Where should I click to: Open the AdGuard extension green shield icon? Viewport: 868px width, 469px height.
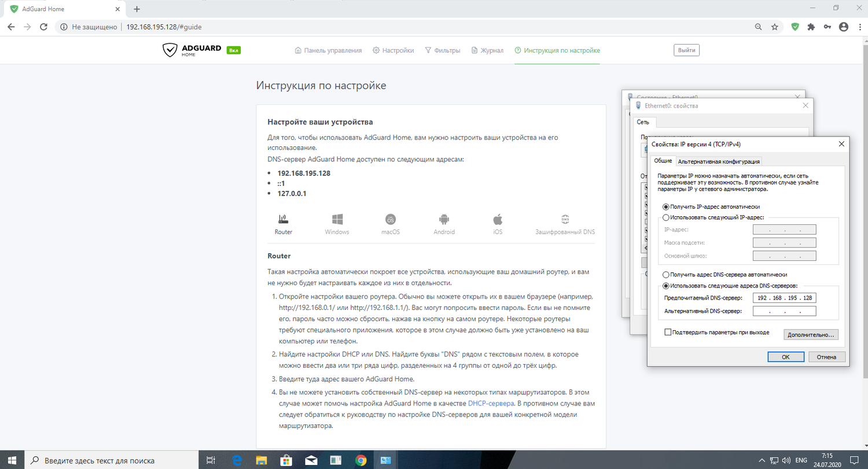(796, 27)
